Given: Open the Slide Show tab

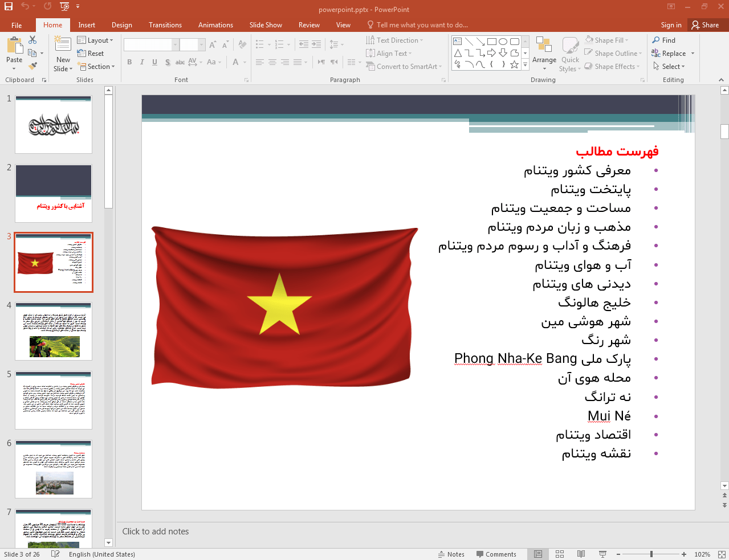Looking at the screenshot, I should 266,24.
